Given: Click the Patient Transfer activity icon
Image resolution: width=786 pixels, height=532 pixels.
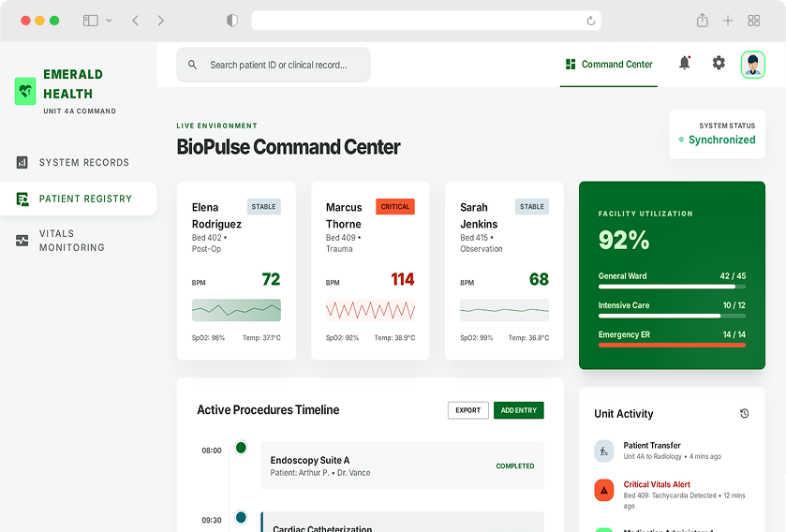Looking at the screenshot, I should (x=604, y=451).
